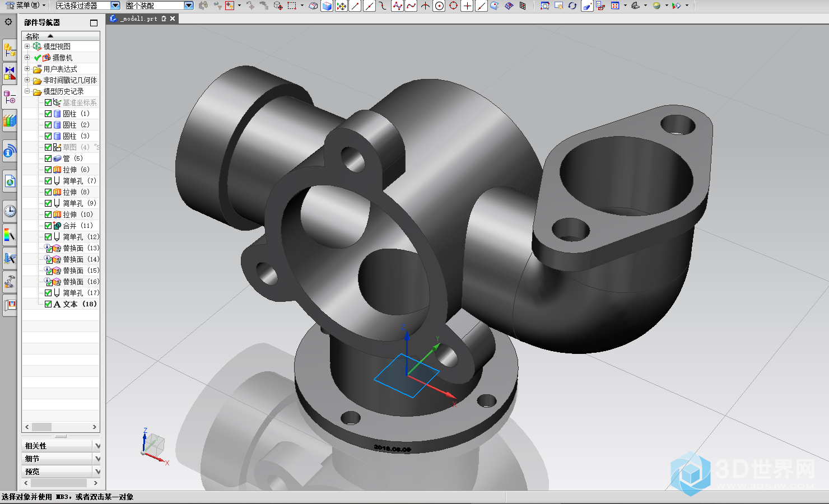Screen dimensions: 829x504
Task: Uncheck the 圆柱 (1) feature checkbox
Action: (48, 114)
